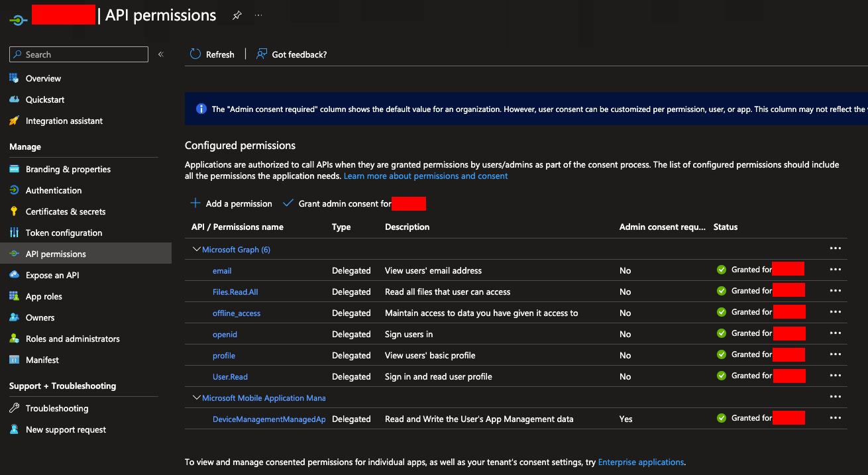Click the plus icon for Add a permission
868x475 pixels.
point(195,203)
